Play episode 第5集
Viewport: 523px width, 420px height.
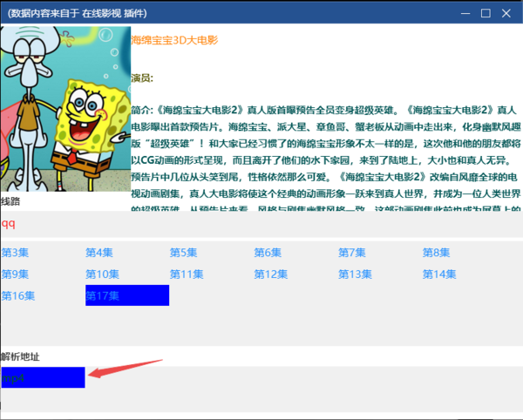pos(183,253)
